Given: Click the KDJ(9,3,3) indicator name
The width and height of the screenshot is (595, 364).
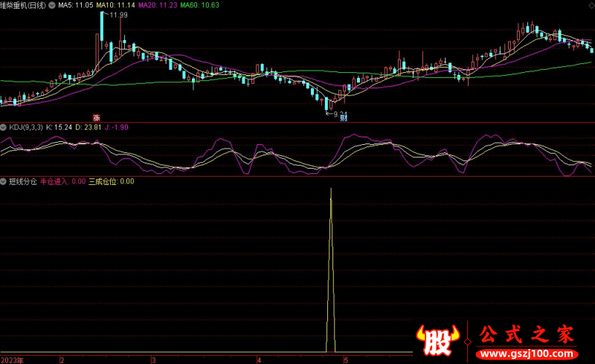Looking at the screenshot, I should click(26, 127).
